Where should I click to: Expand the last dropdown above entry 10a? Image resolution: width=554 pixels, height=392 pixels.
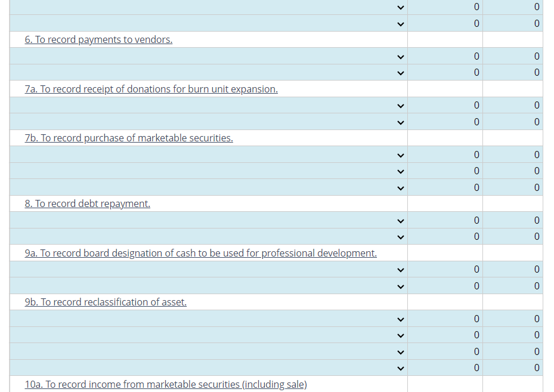[x=400, y=368]
